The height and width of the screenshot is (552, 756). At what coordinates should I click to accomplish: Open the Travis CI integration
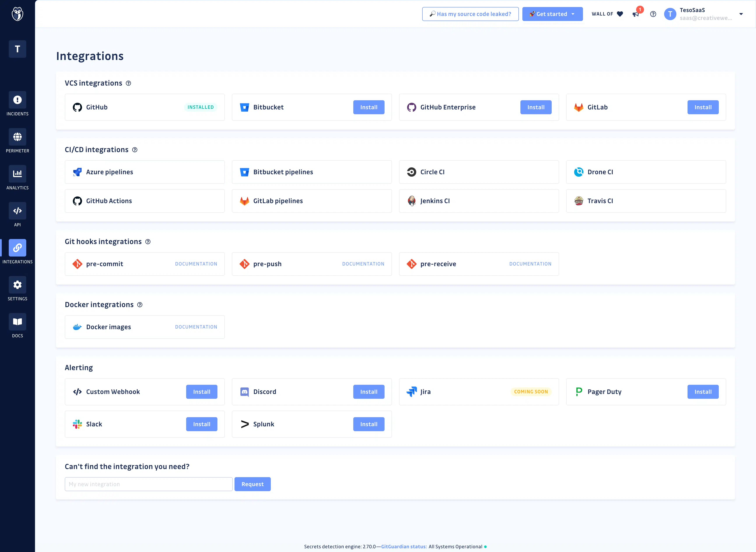[646, 201]
